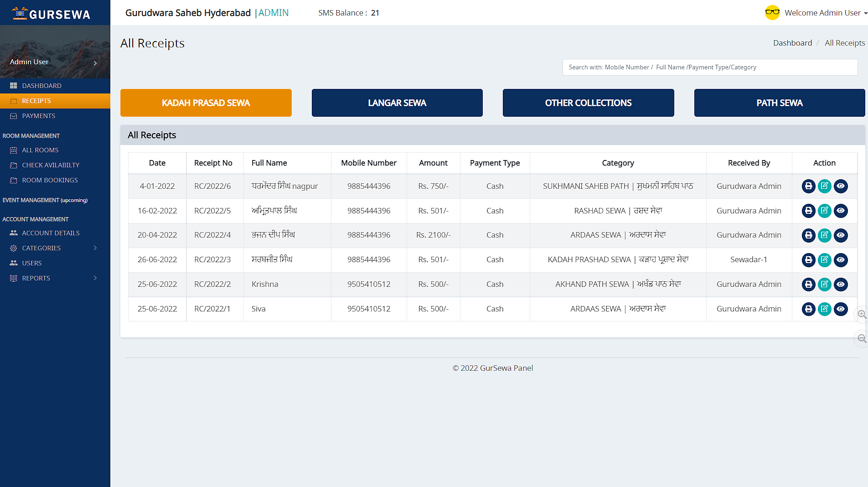View Siva's receipt RC/2022/1
The height and width of the screenshot is (487, 868).
tap(841, 309)
